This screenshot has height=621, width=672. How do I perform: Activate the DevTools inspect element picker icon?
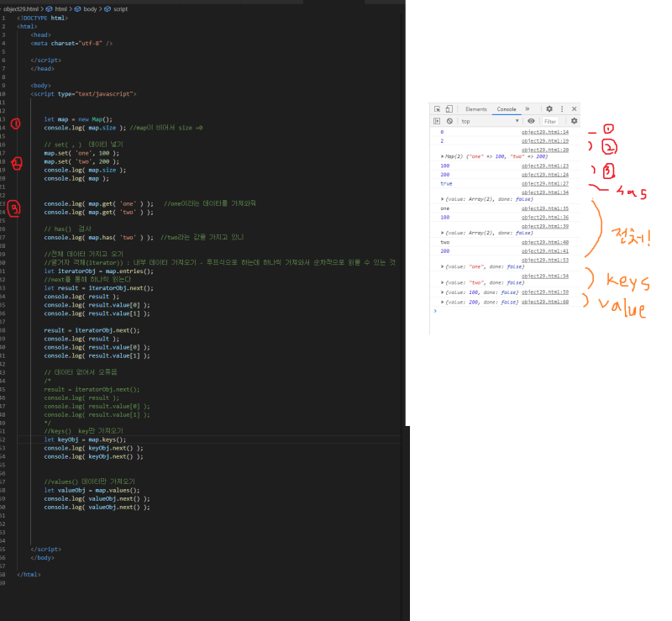(x=437, y=109)
